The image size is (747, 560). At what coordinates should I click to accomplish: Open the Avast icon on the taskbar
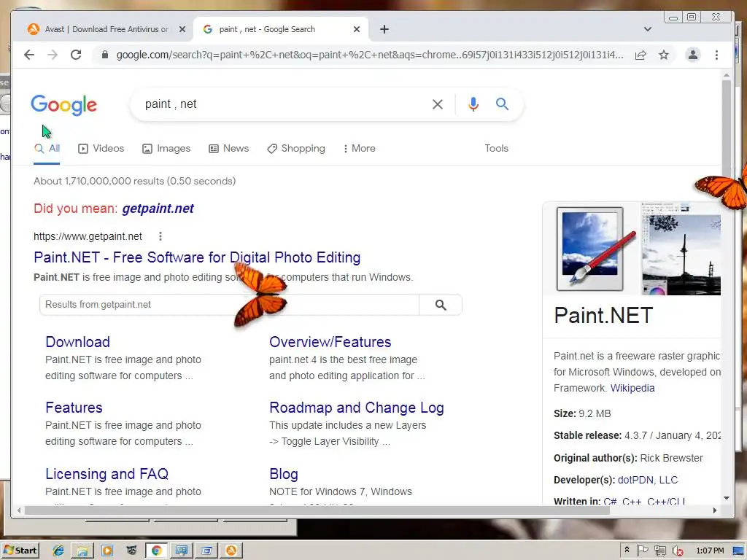[x=231, y=551]
